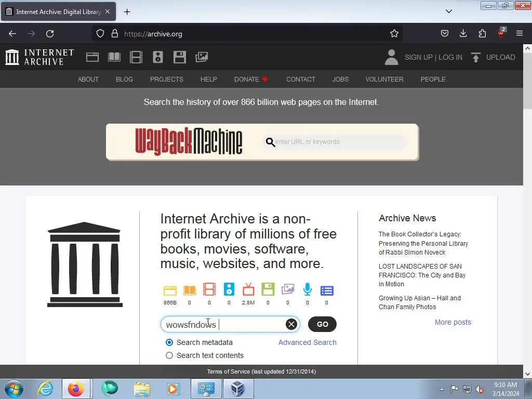Read LOST LANDSCAPES OF SAN FRANCISCO post
This screenshot has height=399, width=532.
[422, 275]
